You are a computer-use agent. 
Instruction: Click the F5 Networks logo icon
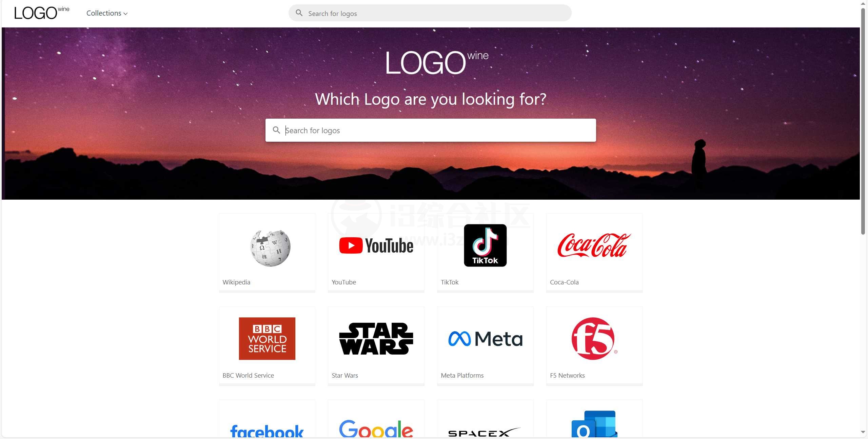coord(594,338)
